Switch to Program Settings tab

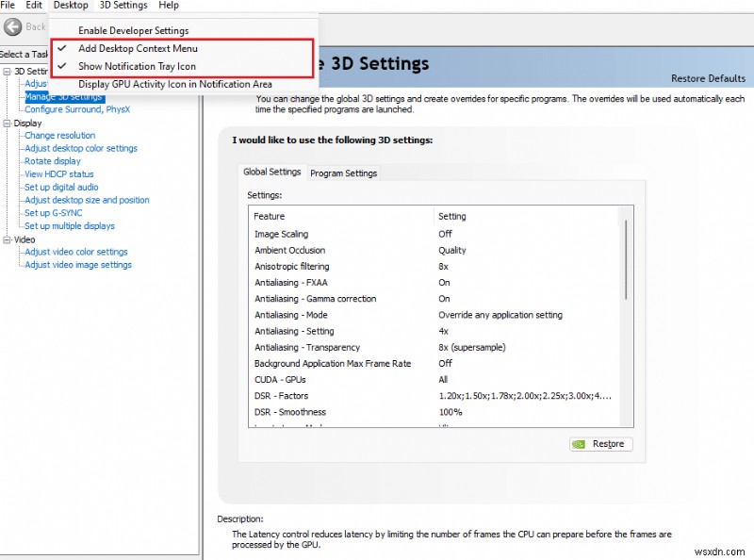point(343,173)
